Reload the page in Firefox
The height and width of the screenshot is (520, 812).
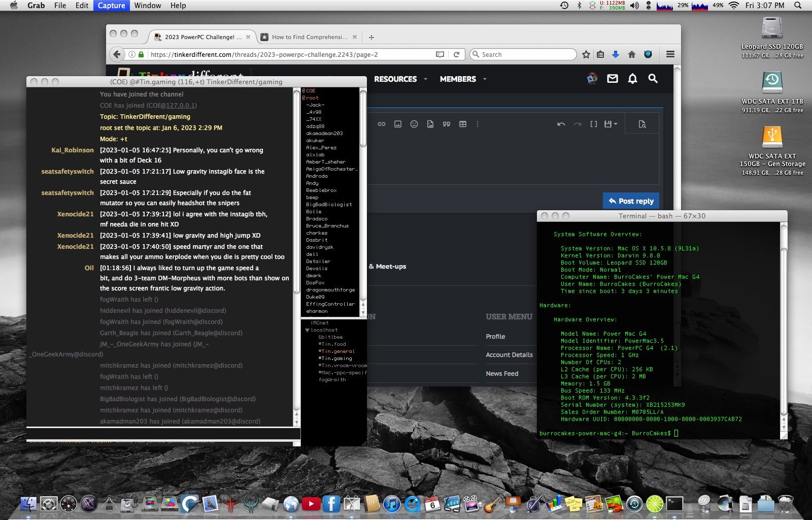[456, 54]
